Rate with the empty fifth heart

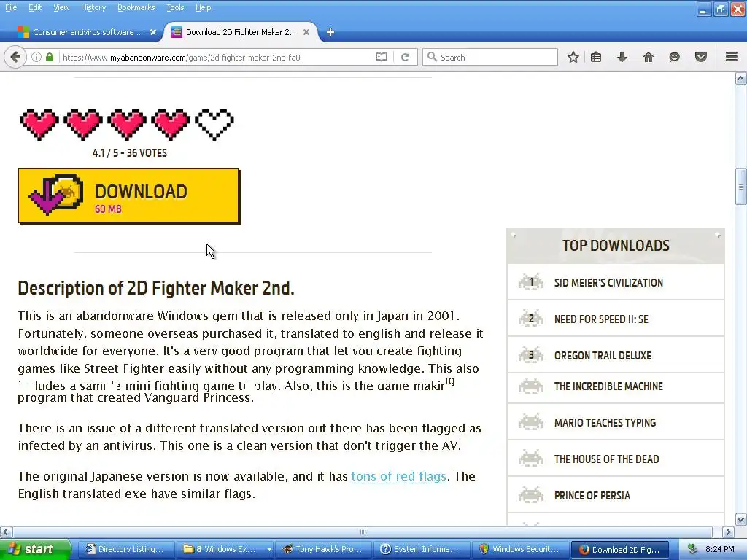click(214, 124)
